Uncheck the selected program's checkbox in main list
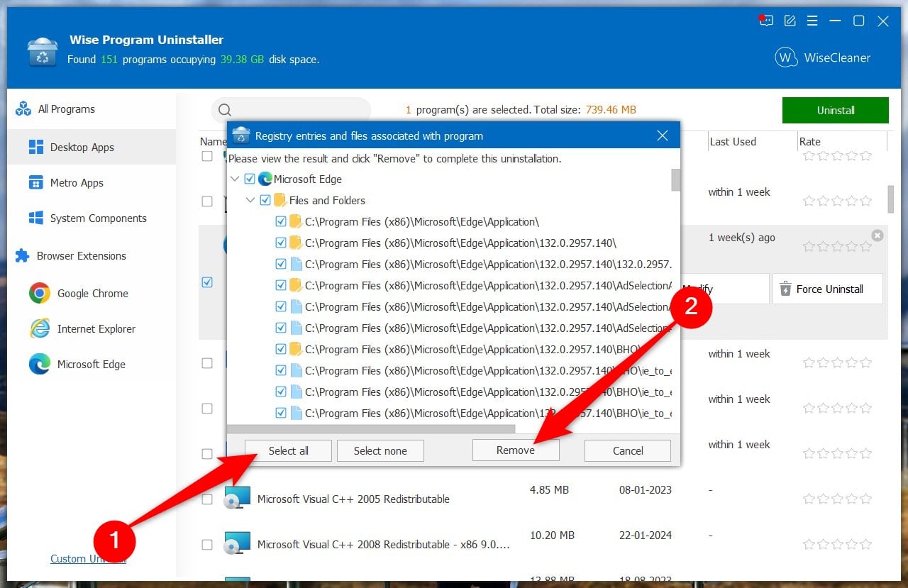Viewport: 908px width, 588px height. pyautogui.click(x=207, y=282)
